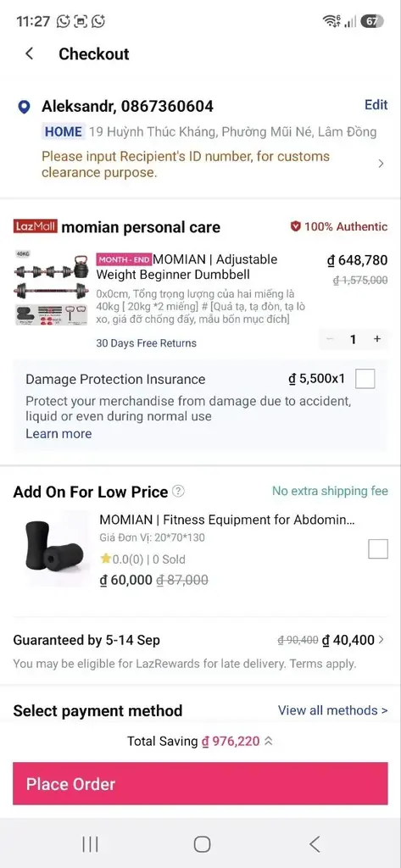Expand the Total Saving details arrows

point(269,741)
